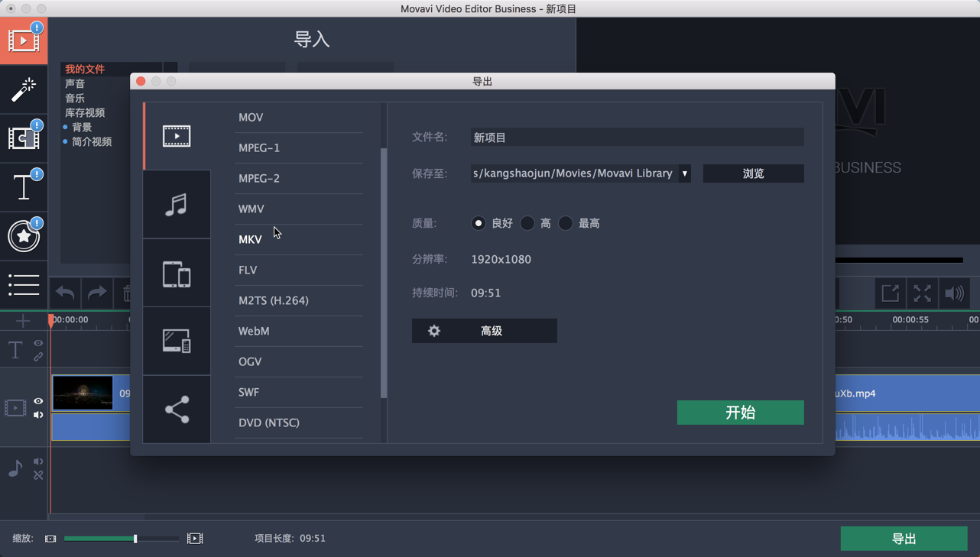Open the filters panel with the magic wand
980x557 pixels.
[x=24, y=89]
